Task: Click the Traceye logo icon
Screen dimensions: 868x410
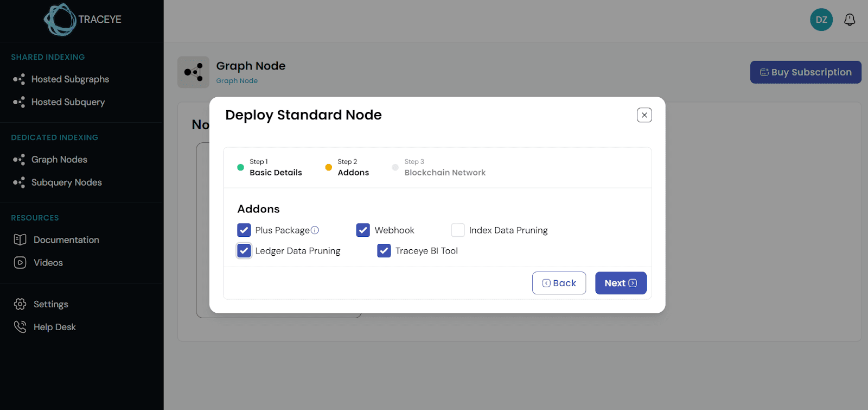Action: 60,20
